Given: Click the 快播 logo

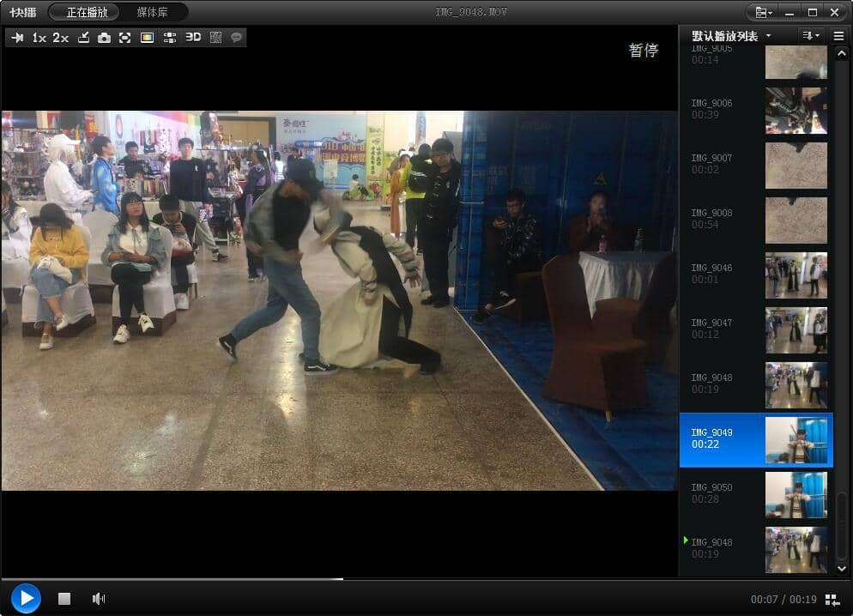Looking at the screenshot, I should 23,12.
